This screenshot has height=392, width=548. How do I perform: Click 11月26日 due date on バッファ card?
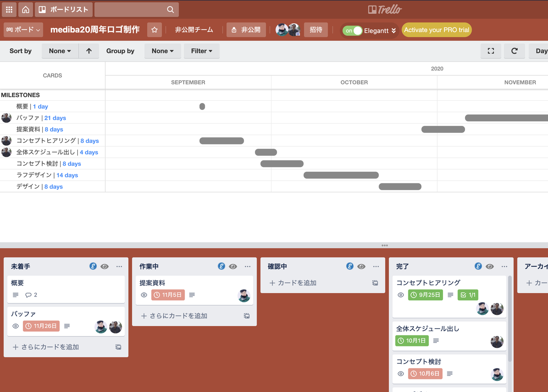pos(41,326)
